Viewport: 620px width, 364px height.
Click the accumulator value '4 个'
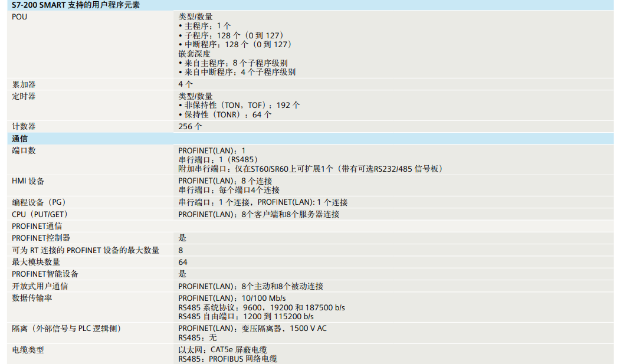185,84
